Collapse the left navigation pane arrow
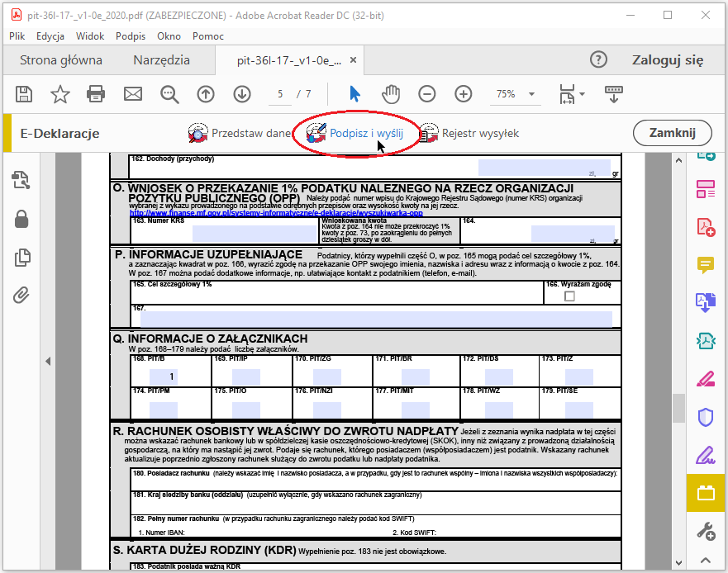Screen dimensions: 728x573 [48, 361]
